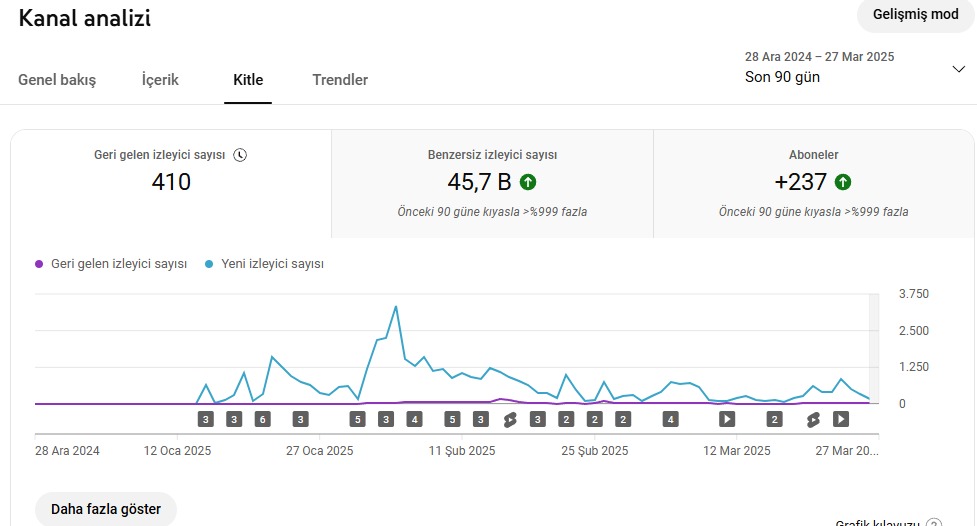The width and height of the screenshot is (977, 526).
Task: Click the 410 returning viewers value
Action: (x=171, y=182)
